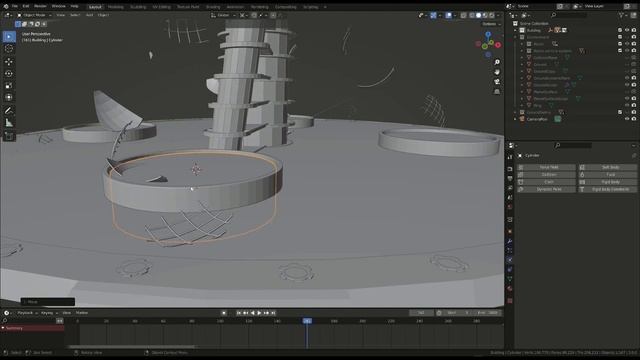Switch to wireframe viewport shading
The height and width of the screenshot is (360, 640).
472,15
